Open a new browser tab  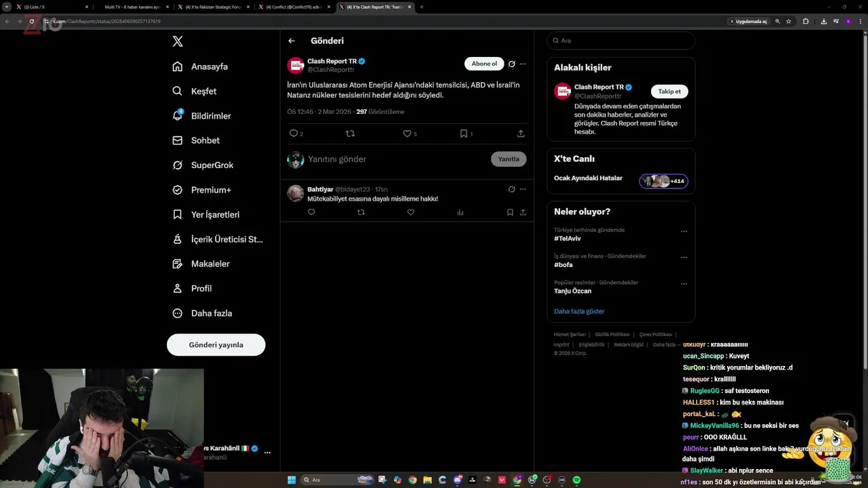(x=422, y=7)
